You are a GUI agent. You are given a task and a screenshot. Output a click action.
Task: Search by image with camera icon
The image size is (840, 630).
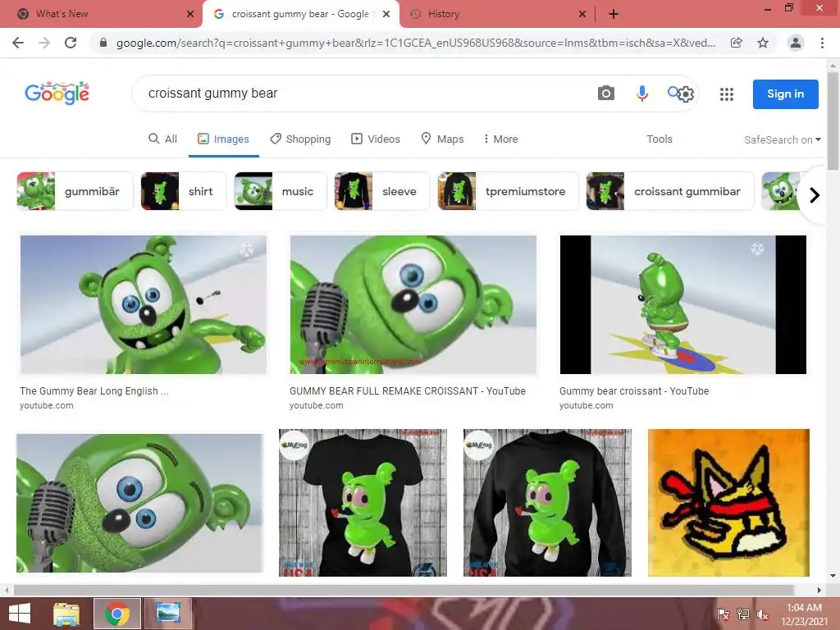606,94
